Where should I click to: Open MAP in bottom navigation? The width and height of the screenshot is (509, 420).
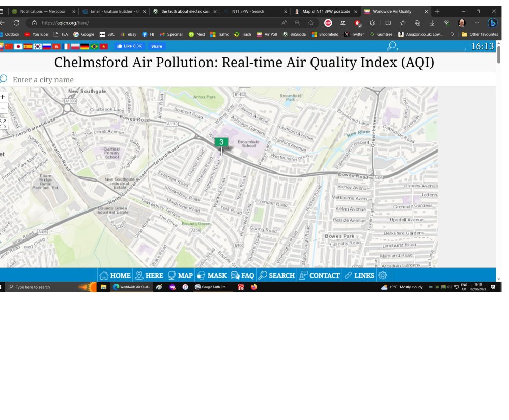tap(180, 275)
